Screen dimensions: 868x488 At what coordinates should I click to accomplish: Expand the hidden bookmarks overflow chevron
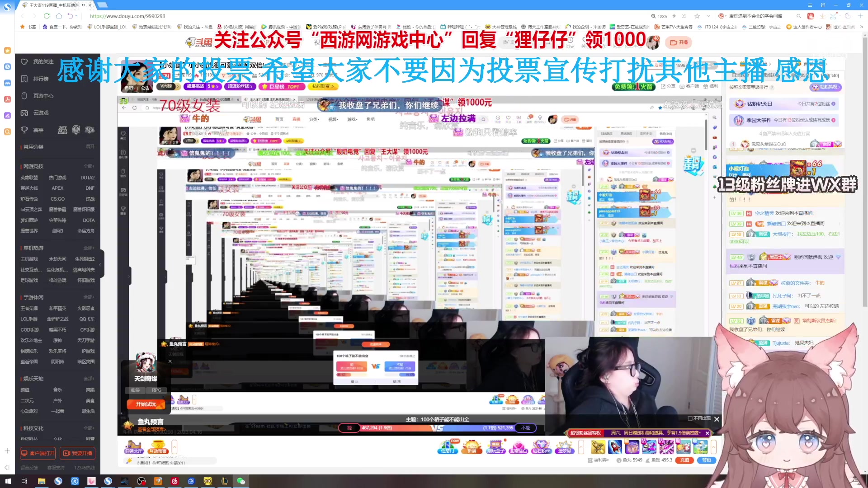tap(861, 27)
